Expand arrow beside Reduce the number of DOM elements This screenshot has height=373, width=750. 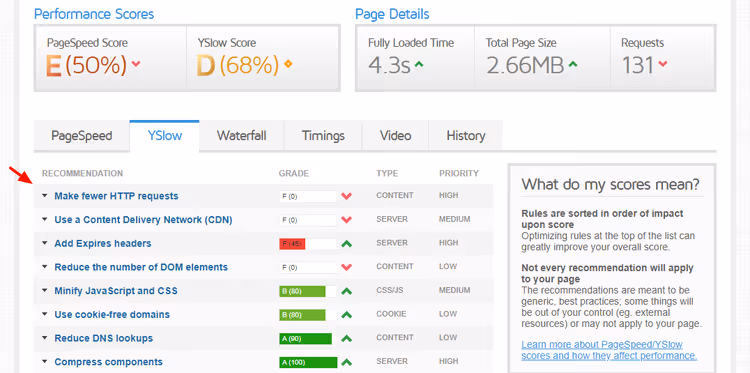45,267
